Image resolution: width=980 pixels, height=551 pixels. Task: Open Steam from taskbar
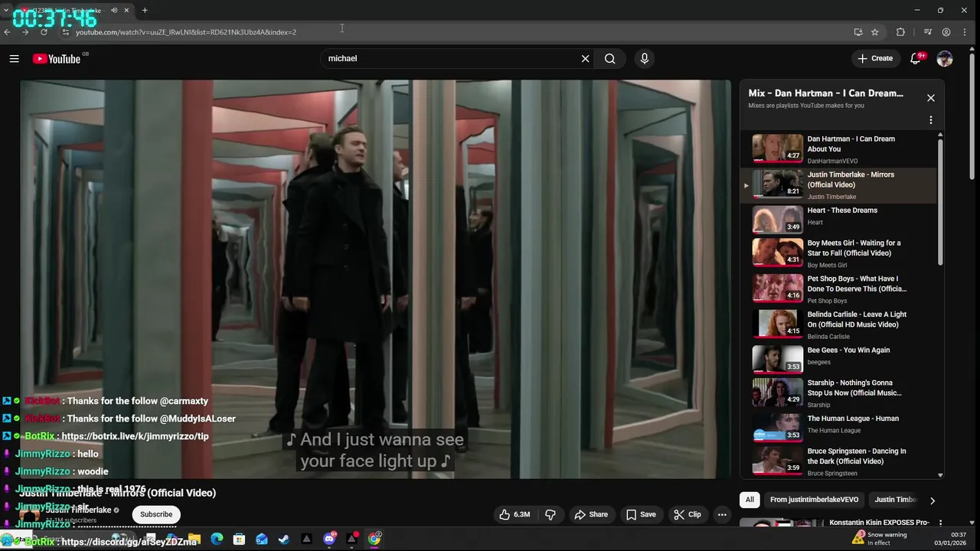tap(284, 539)
